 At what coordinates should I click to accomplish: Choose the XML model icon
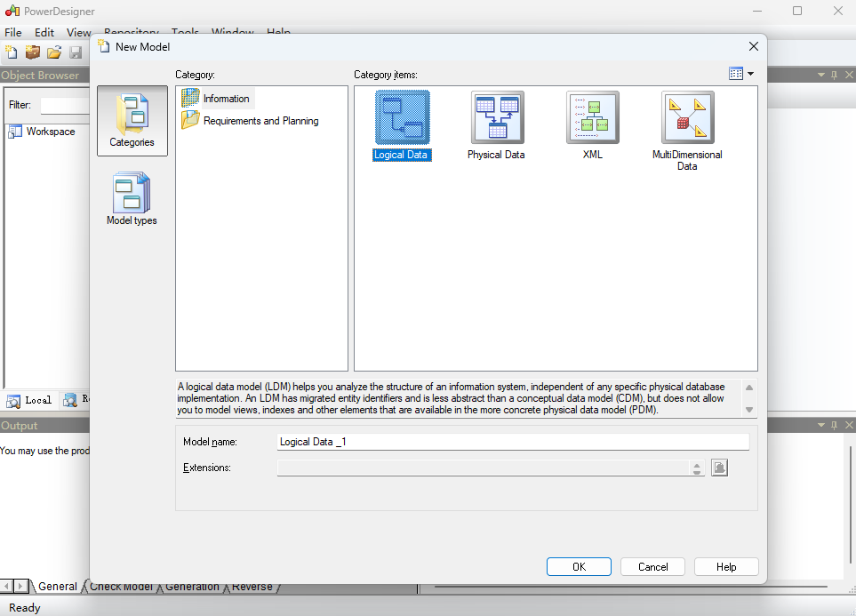coord(592,117)
